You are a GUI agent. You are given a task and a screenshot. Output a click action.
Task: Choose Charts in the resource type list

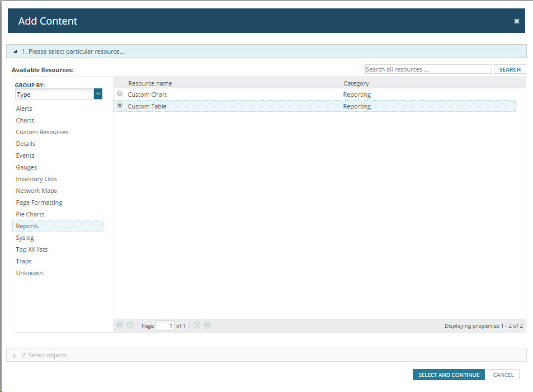pyautogui.click(x=25, y=120)
